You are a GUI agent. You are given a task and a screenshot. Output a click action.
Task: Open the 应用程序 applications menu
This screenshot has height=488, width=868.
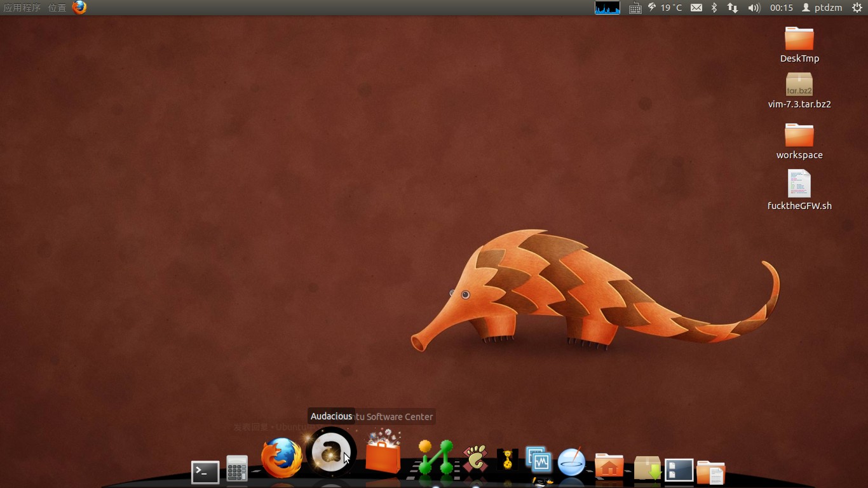pyautogui.click(x=22, y=8)
